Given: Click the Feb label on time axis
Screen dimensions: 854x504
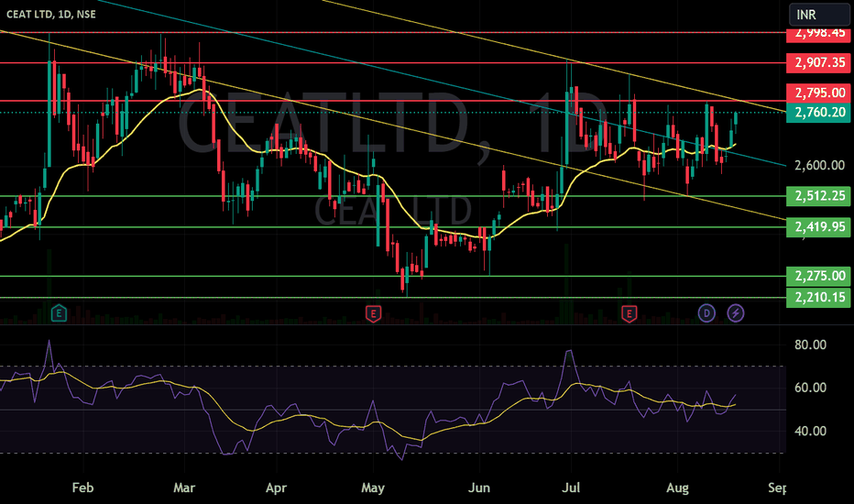Looking at the screenshot, I should [x=82, y=488].
